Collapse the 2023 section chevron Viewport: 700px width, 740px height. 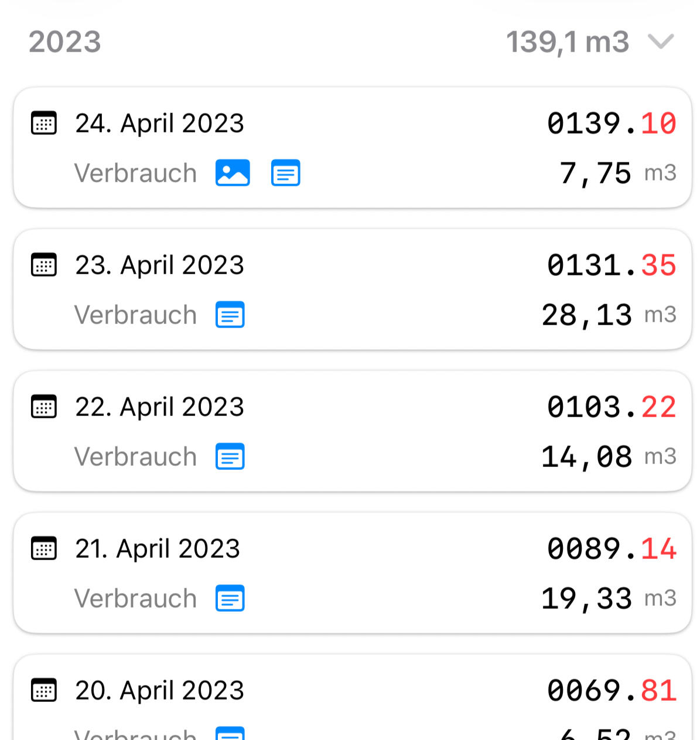click(661, 42)
